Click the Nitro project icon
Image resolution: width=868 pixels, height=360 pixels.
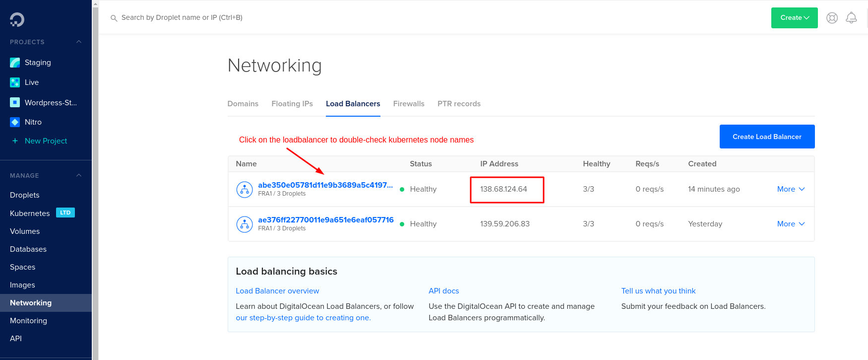[15, 122]
